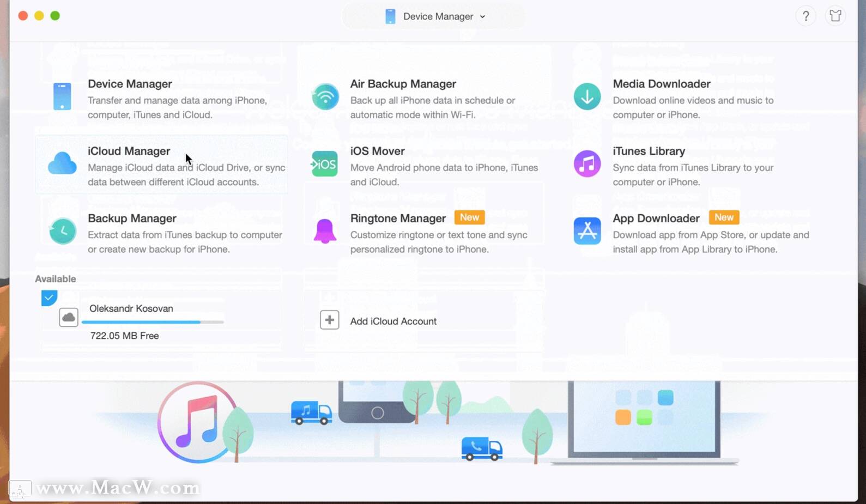Click the Ringtone Manager bell icon
Image resolution: width=866 pixels, height=504 pixels.
(325, 231)
